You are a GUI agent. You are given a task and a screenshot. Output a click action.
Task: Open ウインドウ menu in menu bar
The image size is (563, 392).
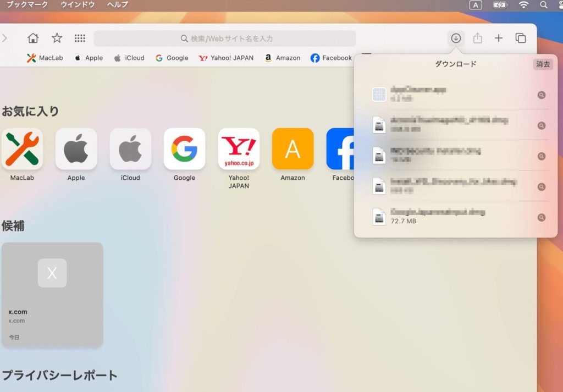78,4
